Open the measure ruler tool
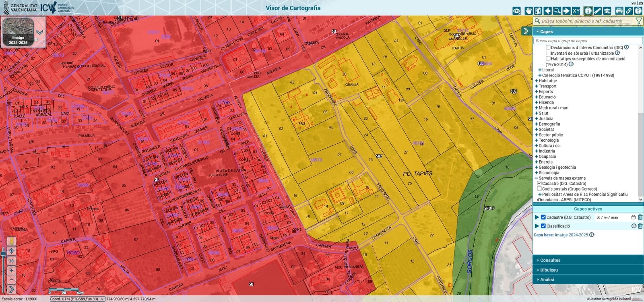Screen dimensions: 644x302 pos(598,11)
